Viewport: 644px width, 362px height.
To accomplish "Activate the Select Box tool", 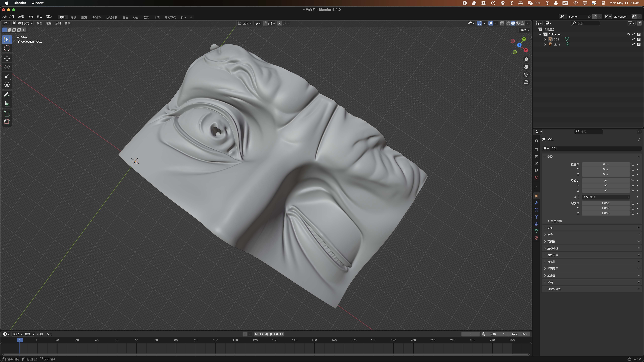I will [7, 39].
